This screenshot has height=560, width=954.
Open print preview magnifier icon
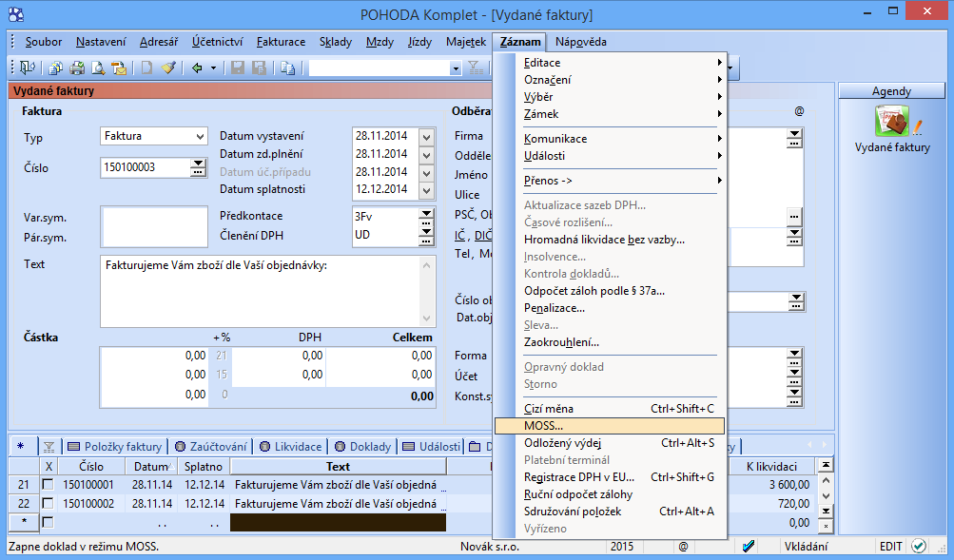pyautogui.click(x=98, y=68)
